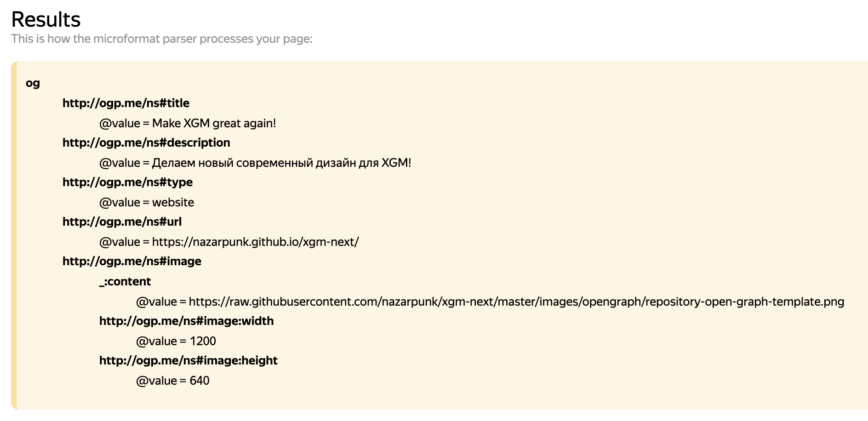Select the root 'og' node label
The width and height of the screenshot is (868, 421).
[33, 83]
